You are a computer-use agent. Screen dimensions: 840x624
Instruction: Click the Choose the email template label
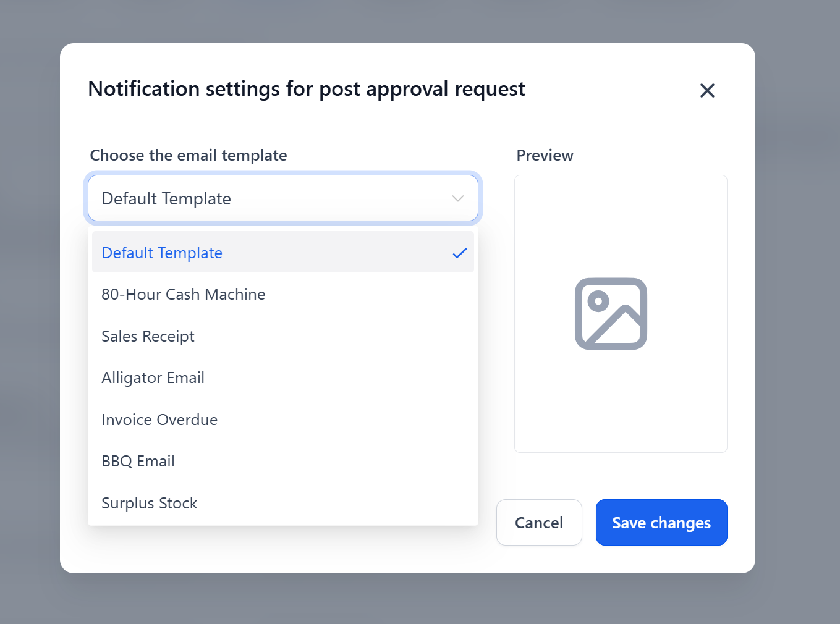pos(188,155)
